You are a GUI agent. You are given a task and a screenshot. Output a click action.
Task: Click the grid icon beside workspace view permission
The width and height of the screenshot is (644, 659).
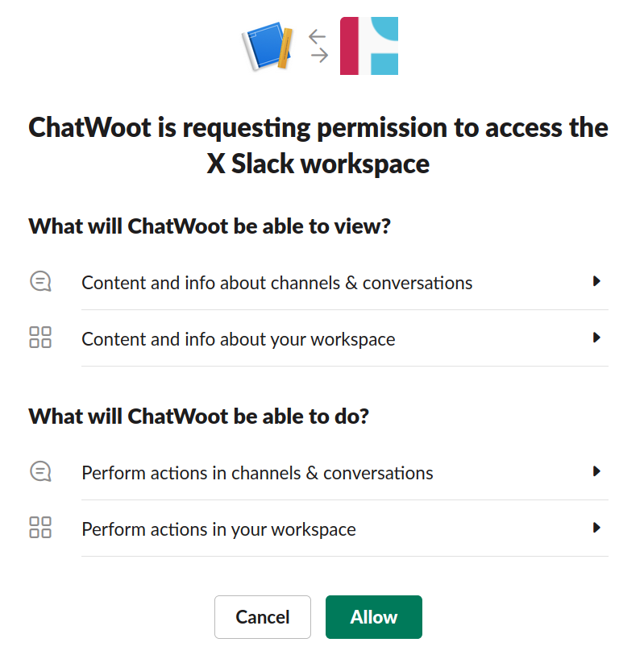[40, 338]
